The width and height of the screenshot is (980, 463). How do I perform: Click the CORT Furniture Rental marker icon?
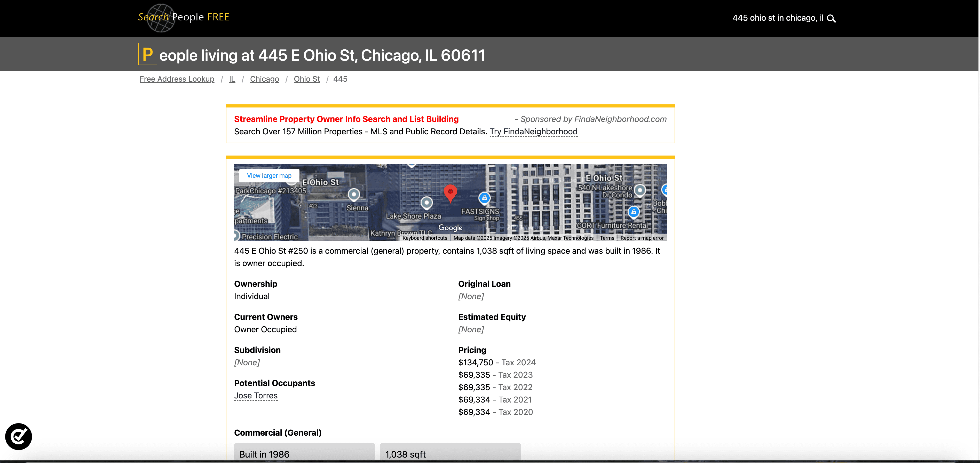pyautogui.click(x=634, y=212)
